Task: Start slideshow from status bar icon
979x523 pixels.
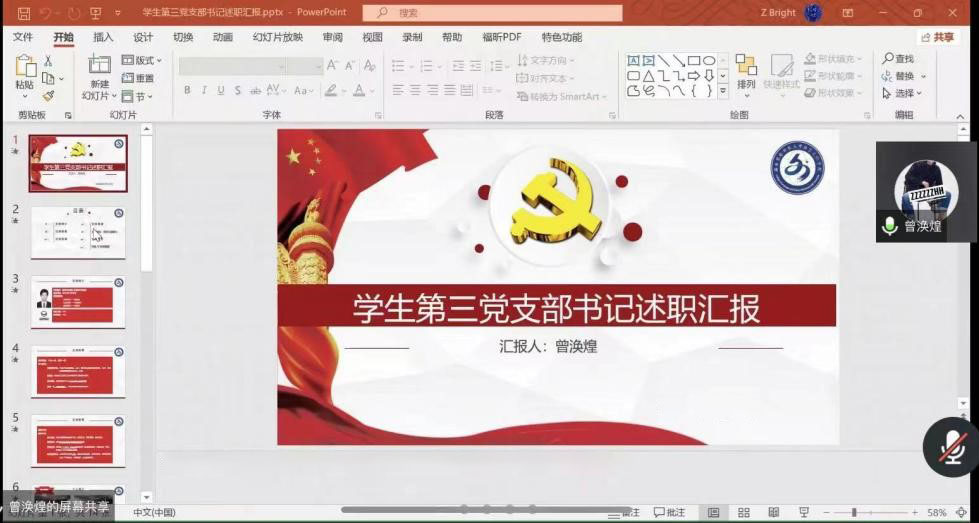Action: coord(804,512)
